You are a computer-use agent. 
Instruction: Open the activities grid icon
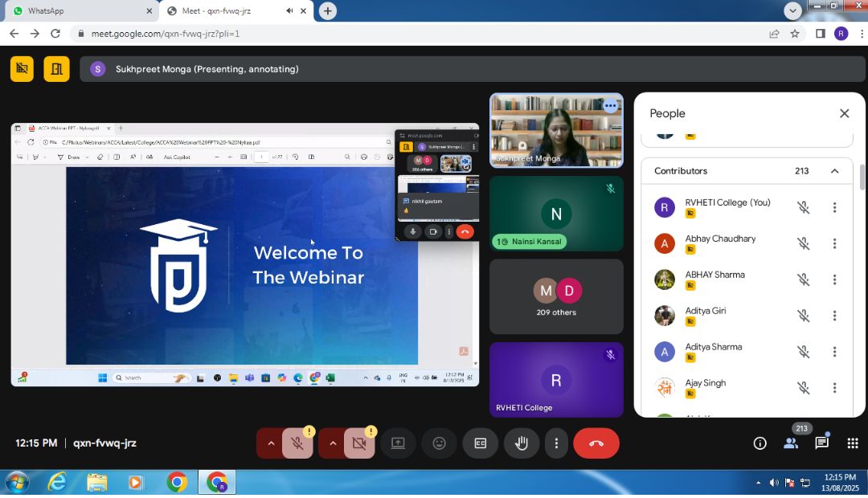pos(853,443)
